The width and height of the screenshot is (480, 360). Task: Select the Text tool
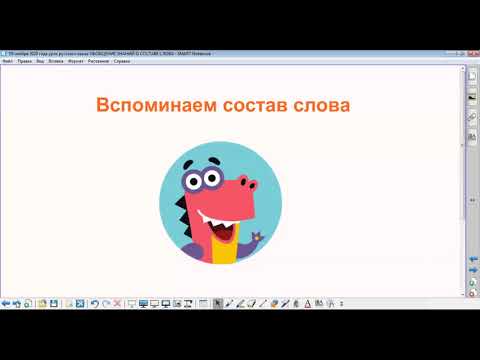308,304
